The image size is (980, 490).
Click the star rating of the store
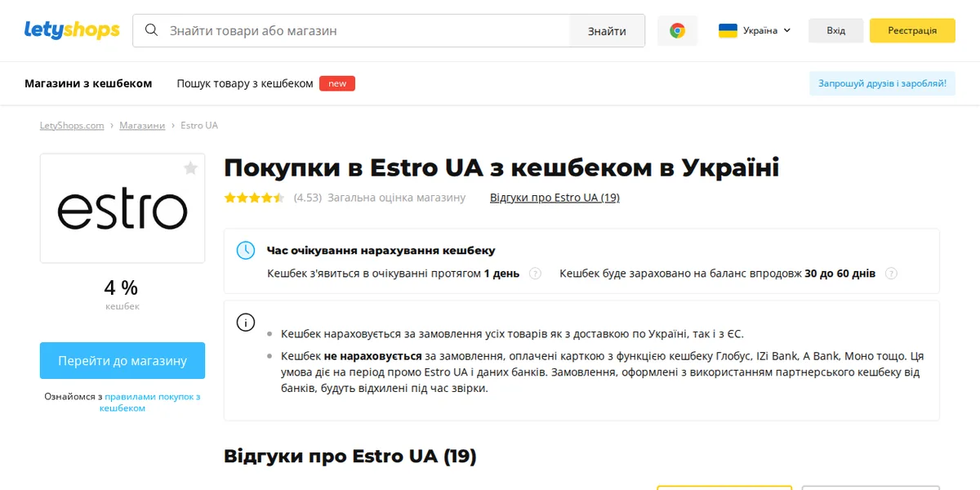click(254, 198)
